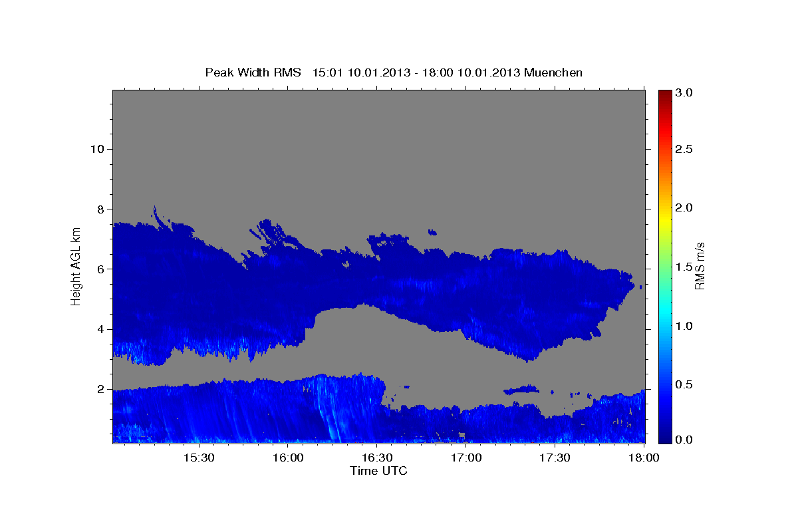Viewport: 798px width, 532px height.
Task: Click the small isolated cloud patch near 2 km
Action: 521,390
